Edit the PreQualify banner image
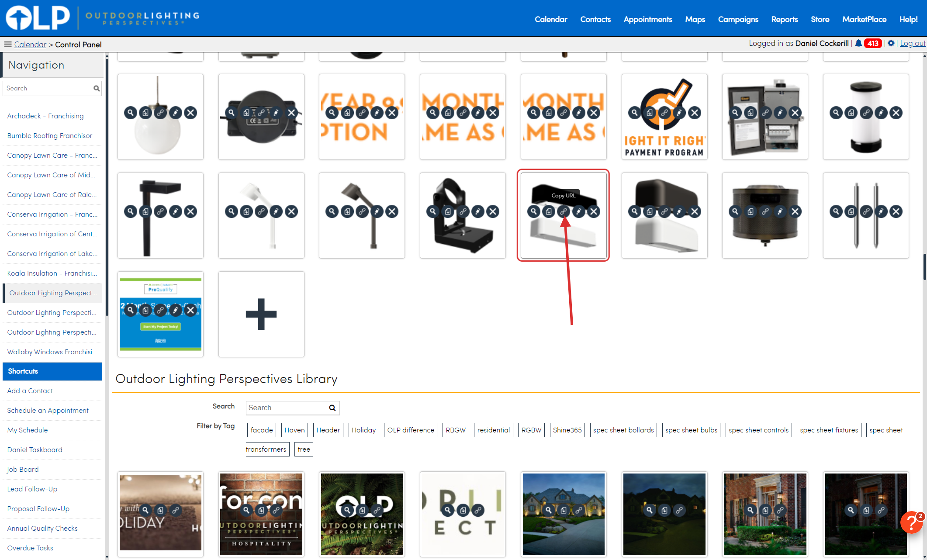927x560 pixels. click(x=176, y=310)
